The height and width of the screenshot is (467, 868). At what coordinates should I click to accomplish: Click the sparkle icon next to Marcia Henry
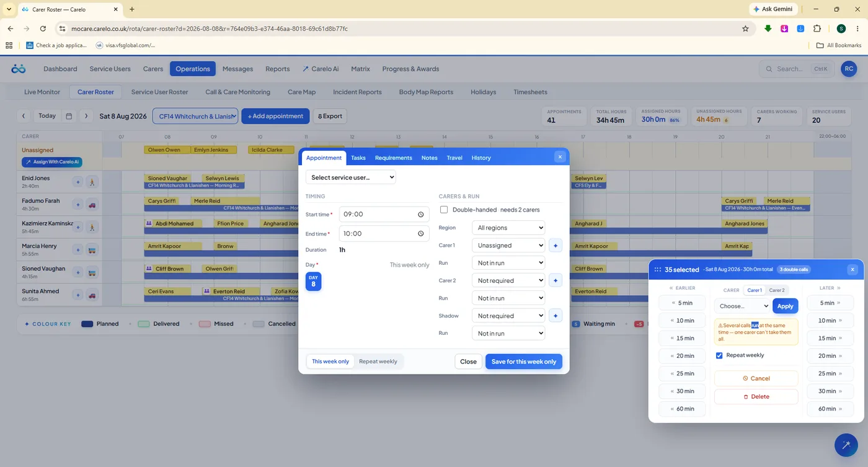(x=77, y=250)
